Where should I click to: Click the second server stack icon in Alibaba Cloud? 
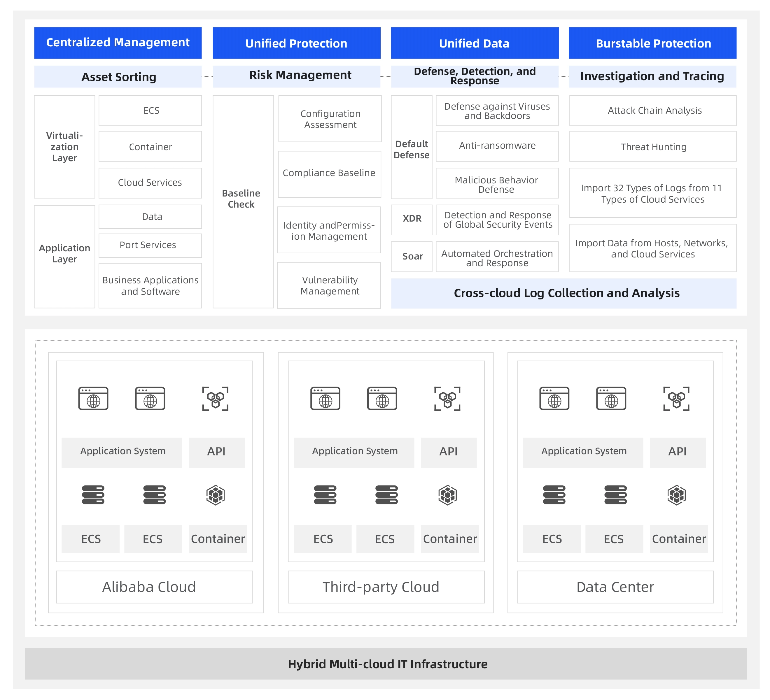(x=154, y=495)
